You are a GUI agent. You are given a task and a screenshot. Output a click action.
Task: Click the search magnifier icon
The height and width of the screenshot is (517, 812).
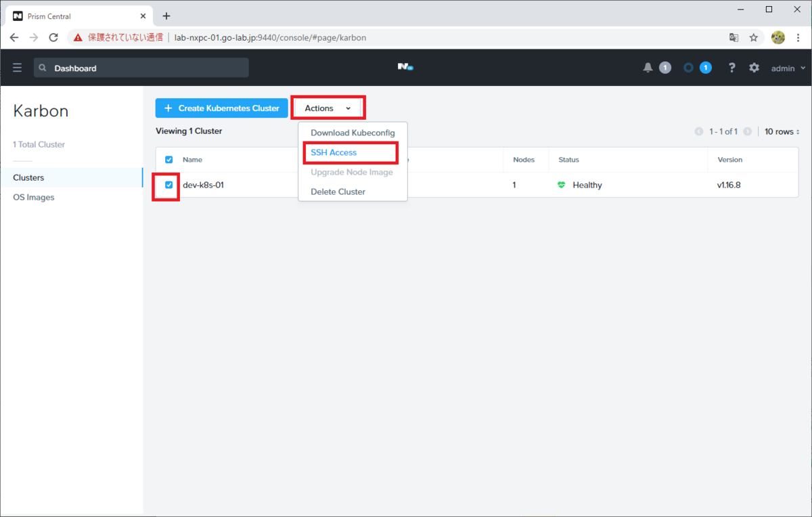pyautogui.click(x=43, y=68)
